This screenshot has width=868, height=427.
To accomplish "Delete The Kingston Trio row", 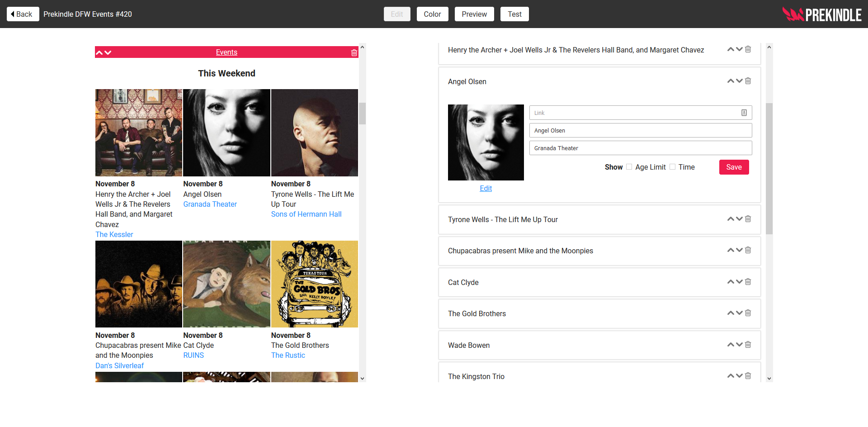I will pyautogui.click(x=748, y=376).
